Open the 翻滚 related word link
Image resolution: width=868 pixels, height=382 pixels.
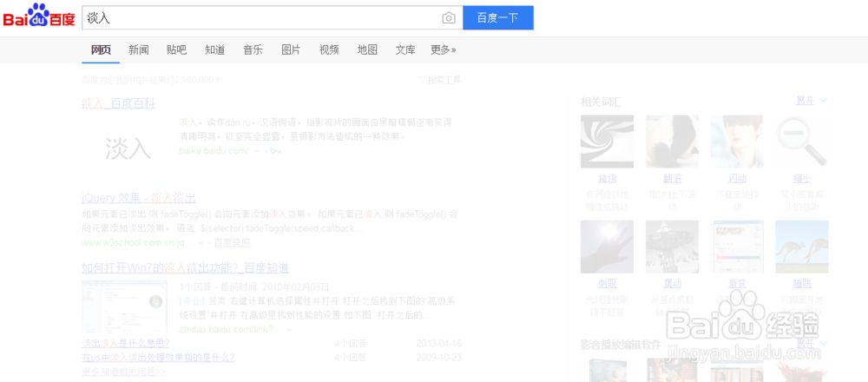tap(672, 178)
